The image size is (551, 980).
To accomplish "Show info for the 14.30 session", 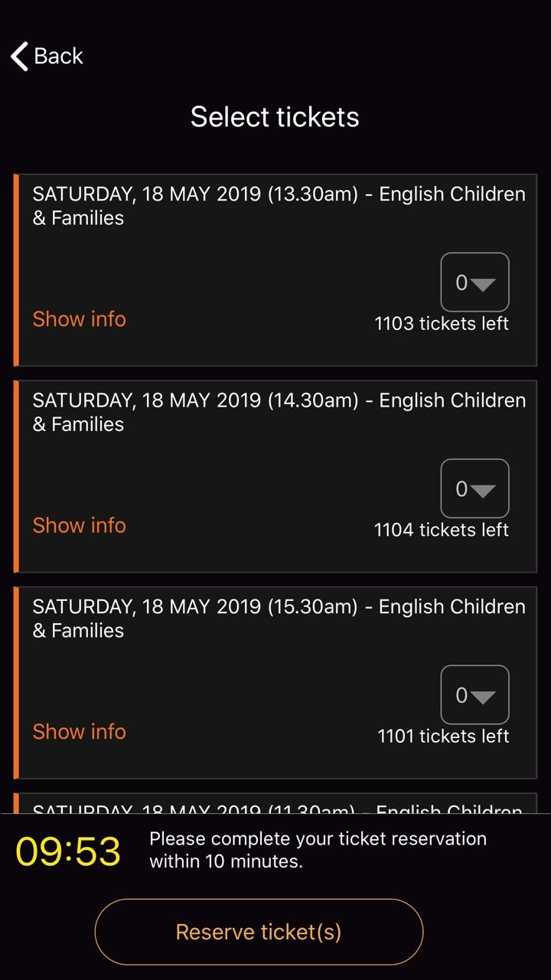I will pos(79,525).
